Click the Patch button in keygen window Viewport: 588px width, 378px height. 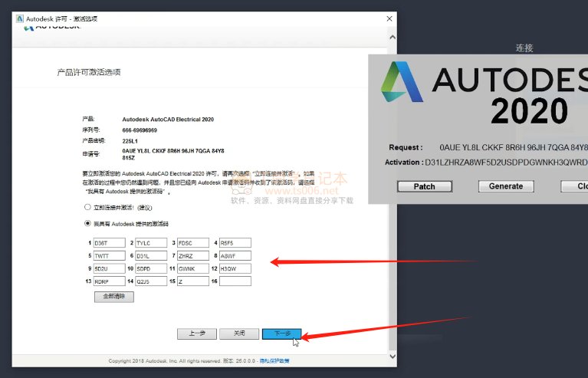425,186
